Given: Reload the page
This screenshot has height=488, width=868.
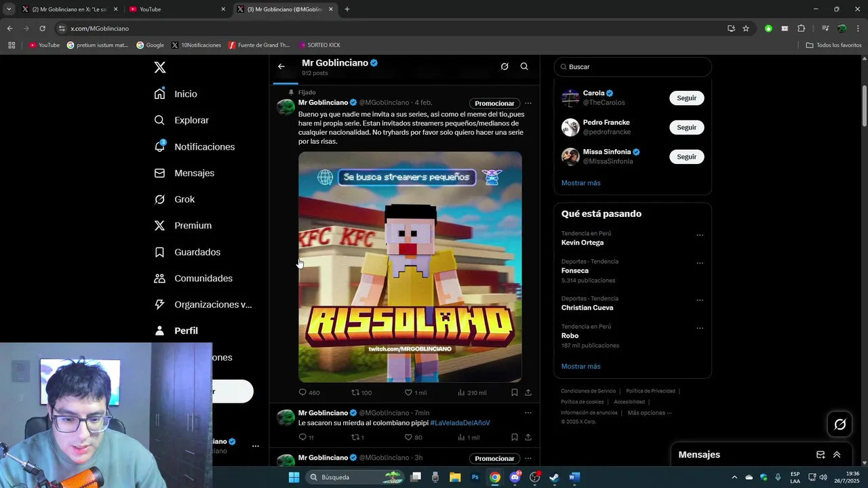Looking at the screenshot, I should pyautogui.click(x=42, y=28).
